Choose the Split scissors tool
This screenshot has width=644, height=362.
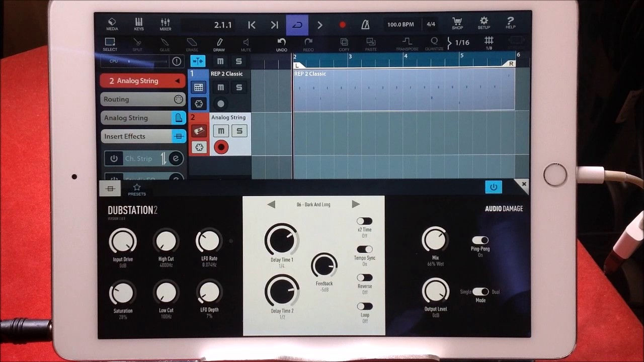(137, 44)
